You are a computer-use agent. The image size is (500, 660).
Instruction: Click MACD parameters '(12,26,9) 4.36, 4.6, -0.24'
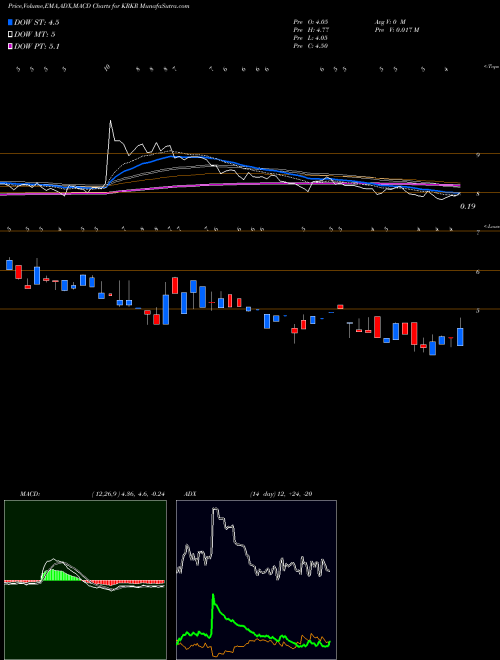128,494
